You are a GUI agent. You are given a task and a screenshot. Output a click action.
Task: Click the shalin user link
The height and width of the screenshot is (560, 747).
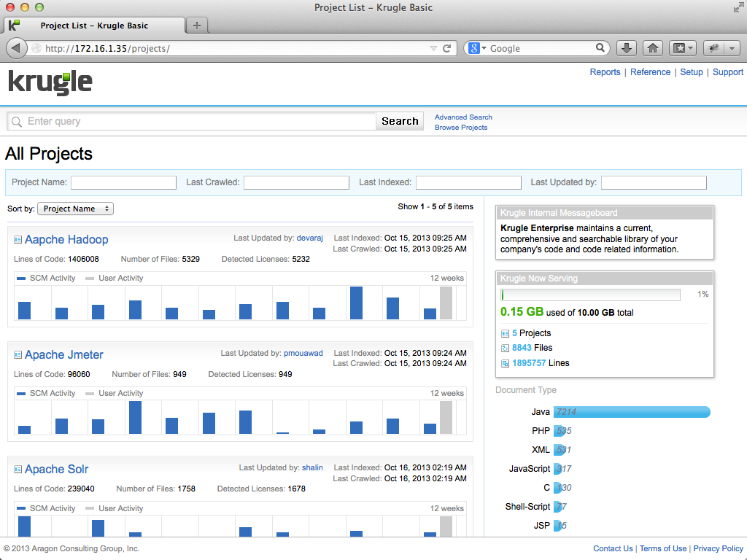click(312, 467)
